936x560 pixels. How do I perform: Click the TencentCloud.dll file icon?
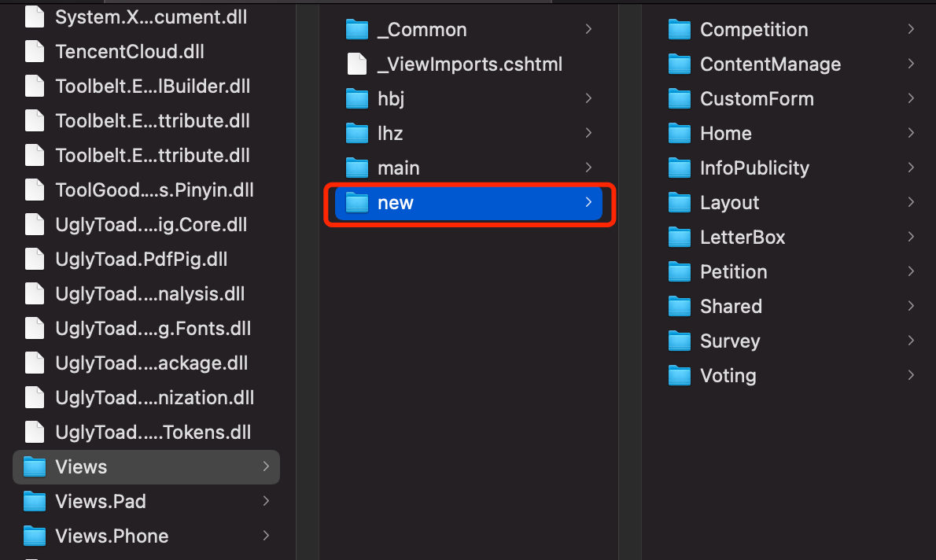pos(35,52)
